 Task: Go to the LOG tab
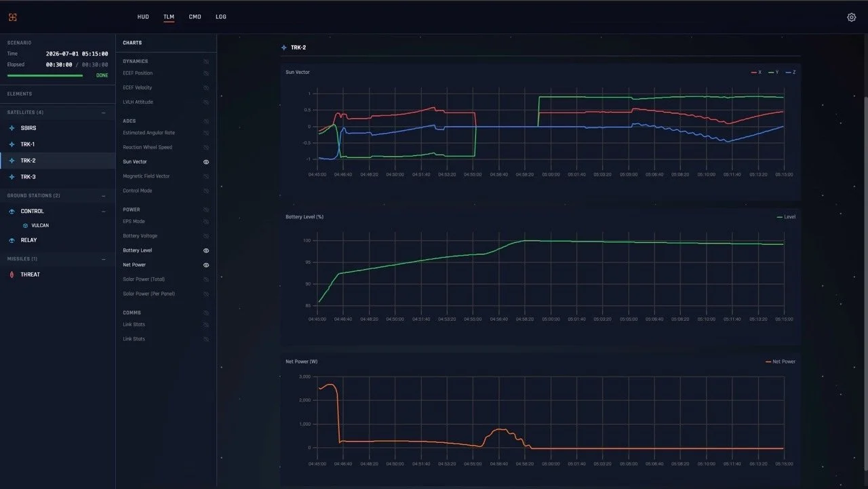coord(221,17)
